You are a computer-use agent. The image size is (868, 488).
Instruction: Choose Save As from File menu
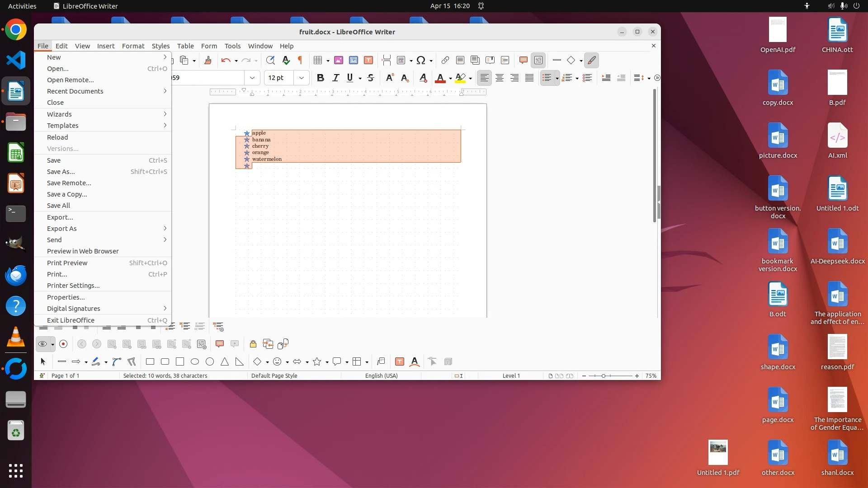tap(61, 172)
